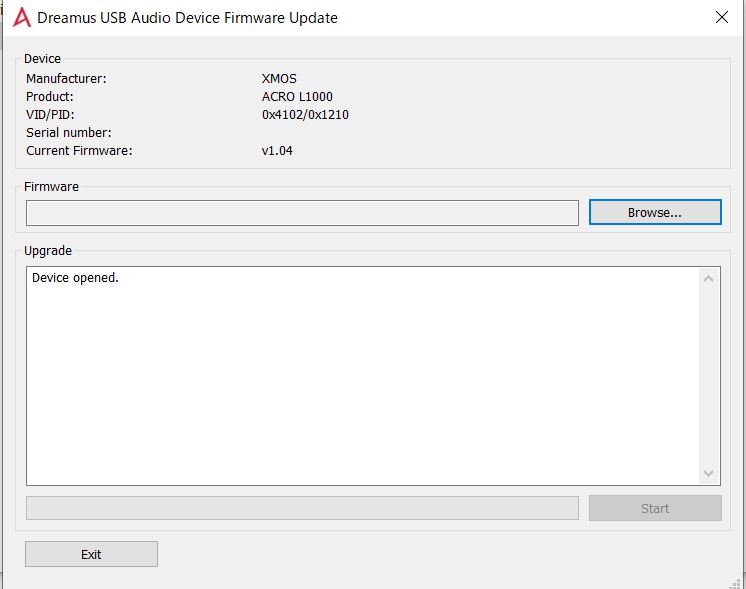
Task: Click the Exit button
Action: coord(91,554)
